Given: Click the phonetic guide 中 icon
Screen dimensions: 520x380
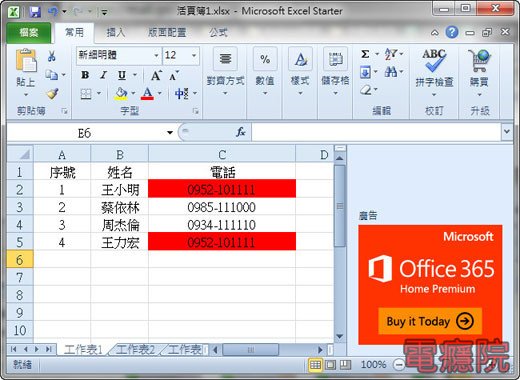Looking at the screenshot, I should [x=182, y=94].
